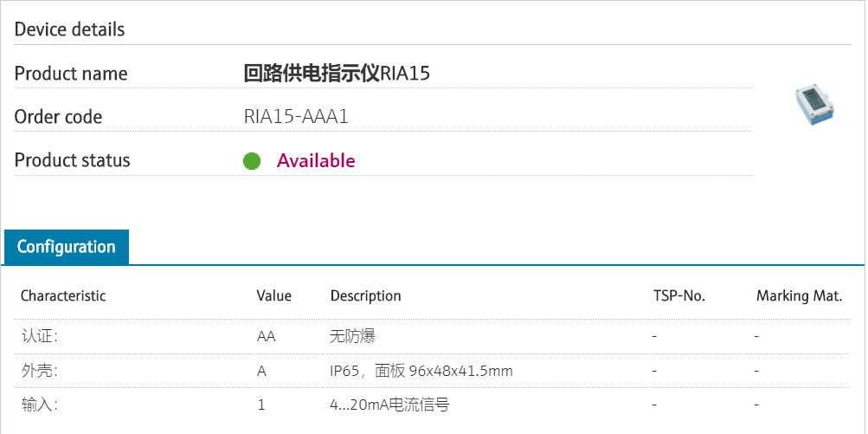Click the IP65 面板 96x48x41.5mm description
Viewport: 868px width, 434px height.
click(421, 371)
